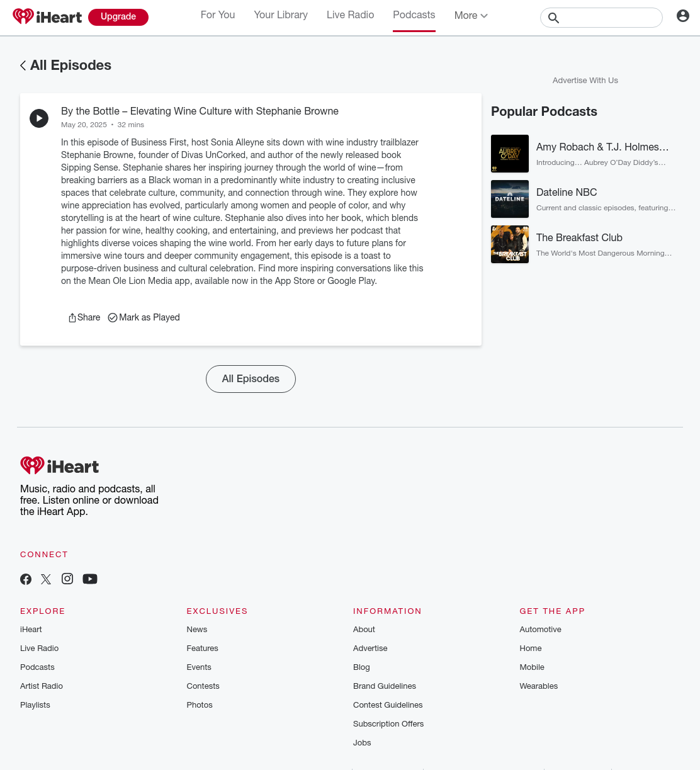Open the iHeart X social icon

(x=46, y=579)
